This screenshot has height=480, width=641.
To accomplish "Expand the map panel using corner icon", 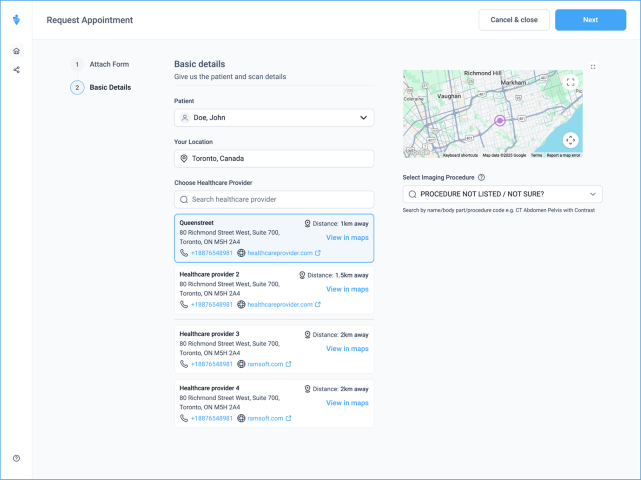I will [593, 67].
